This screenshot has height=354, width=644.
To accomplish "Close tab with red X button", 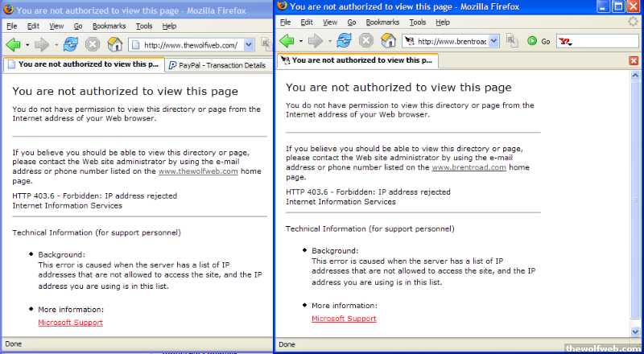I will coord(634,61).
